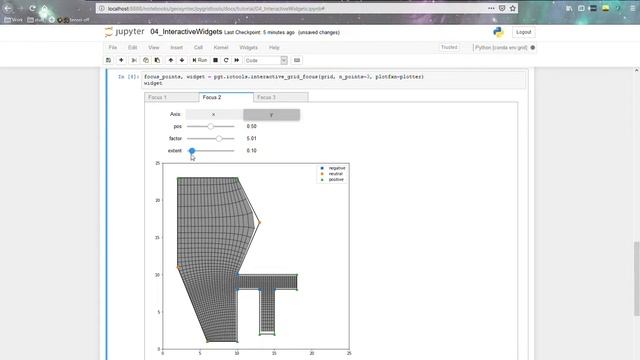This screenshot has width=640, height=360.
Task: Click the negative legend entry in plot
Action: pyautogui.click(x=333, y=168)
